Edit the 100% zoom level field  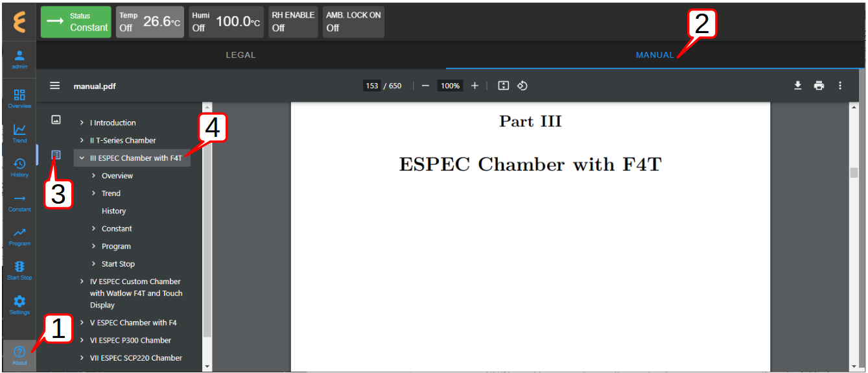[x=450, y=86]
